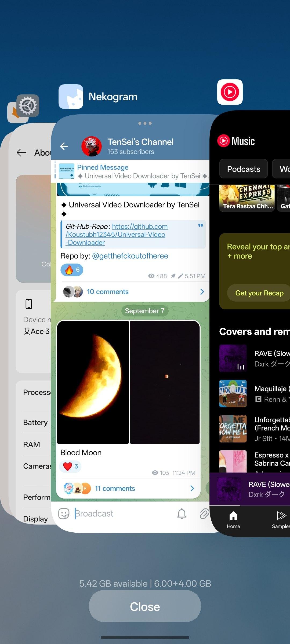Tap the September 7 date chip
This screenshot has height=644, width=290.
pos(145,311)
